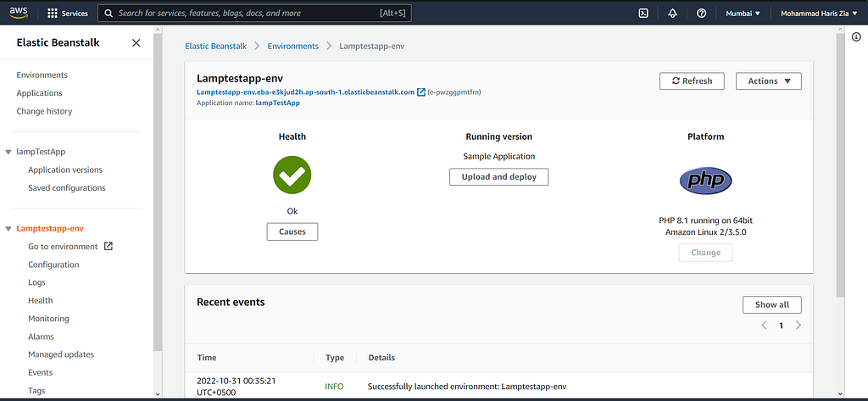868x401 pixels.
Task: Click the PHP platform logo
Action: pyautogui.click(x=706, y=181)
